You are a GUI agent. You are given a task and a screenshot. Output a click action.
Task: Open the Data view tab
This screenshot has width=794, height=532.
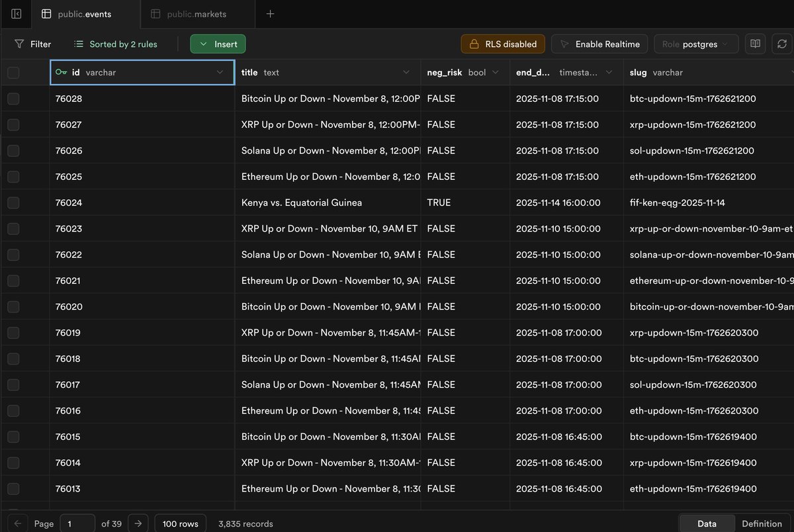pos(707,523)
